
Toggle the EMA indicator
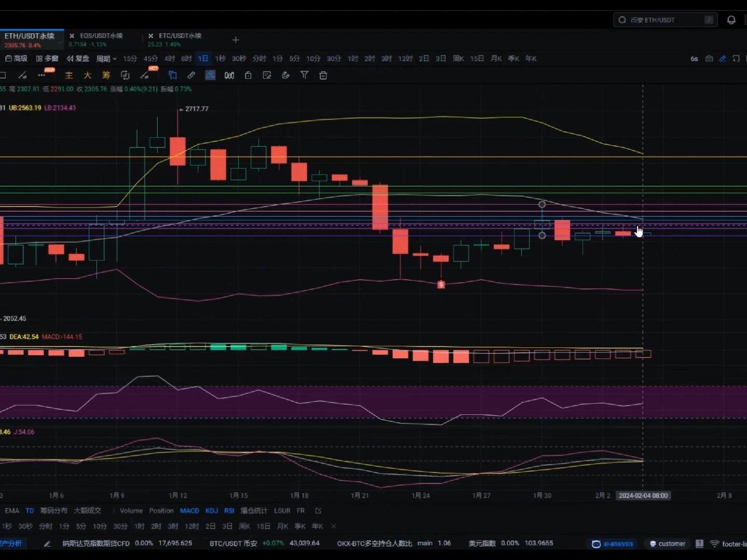click(x=12, y=511)
